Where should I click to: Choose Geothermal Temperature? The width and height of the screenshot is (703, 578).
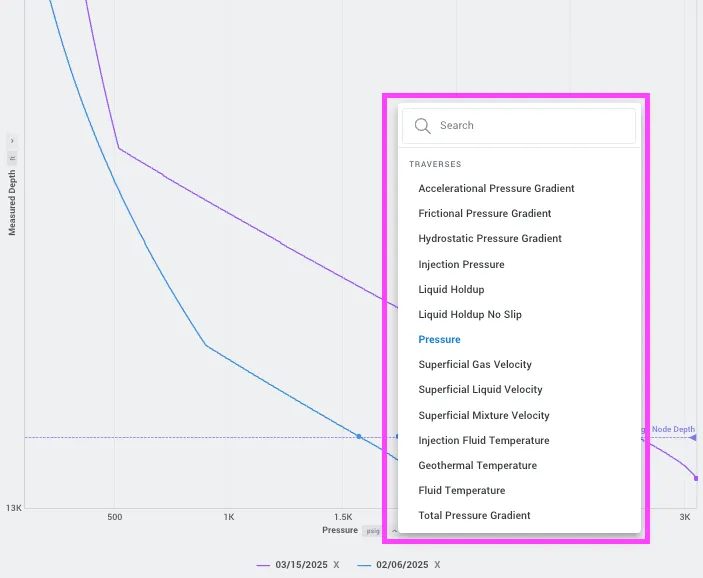477,465
